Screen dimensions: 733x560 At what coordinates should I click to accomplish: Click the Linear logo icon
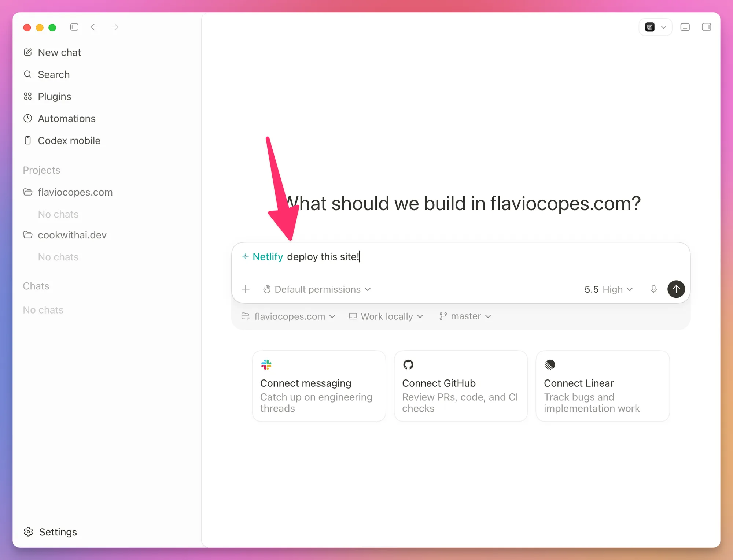tap(550, 364)
